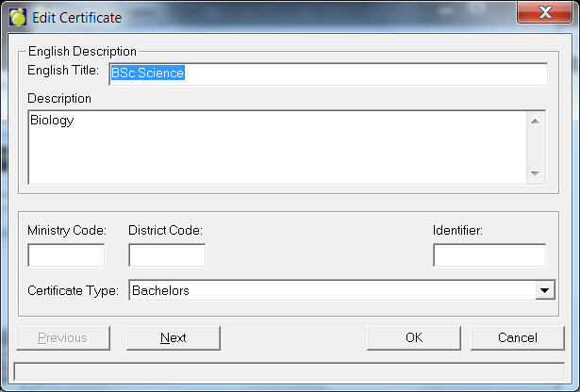Image resolution: width=580 pixels, height=392 pixels.
Task: Click the Ministry Code label
Action: [67, 230]
